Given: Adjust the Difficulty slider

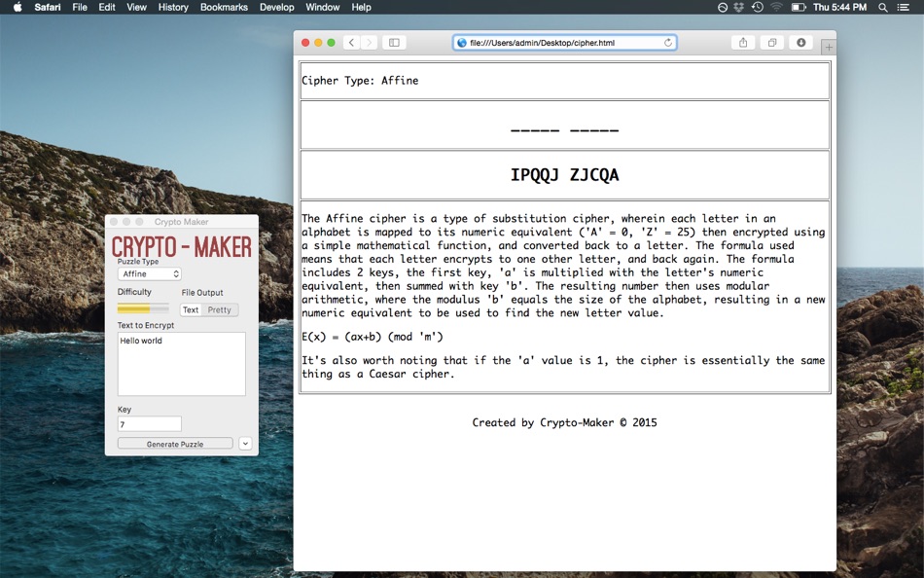Looking at the screenshot, I should (143, 308).
